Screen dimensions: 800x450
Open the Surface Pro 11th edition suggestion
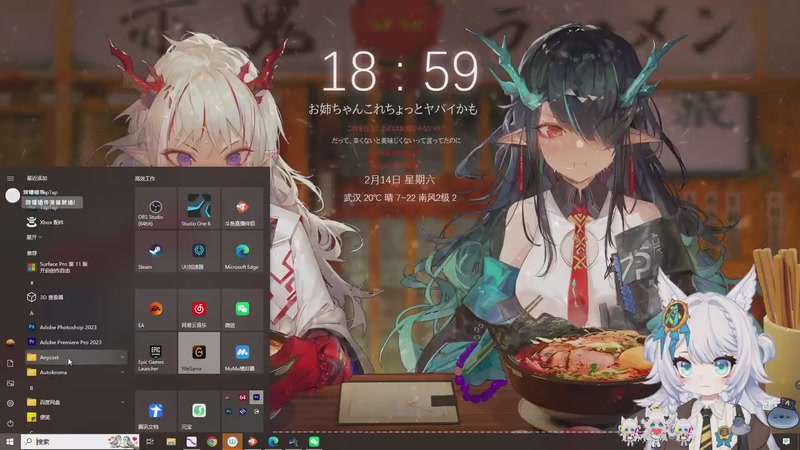(x=76, y=267)
